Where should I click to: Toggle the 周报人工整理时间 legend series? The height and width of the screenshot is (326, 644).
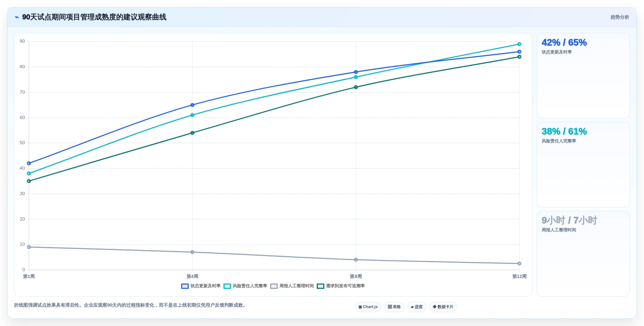292,286
